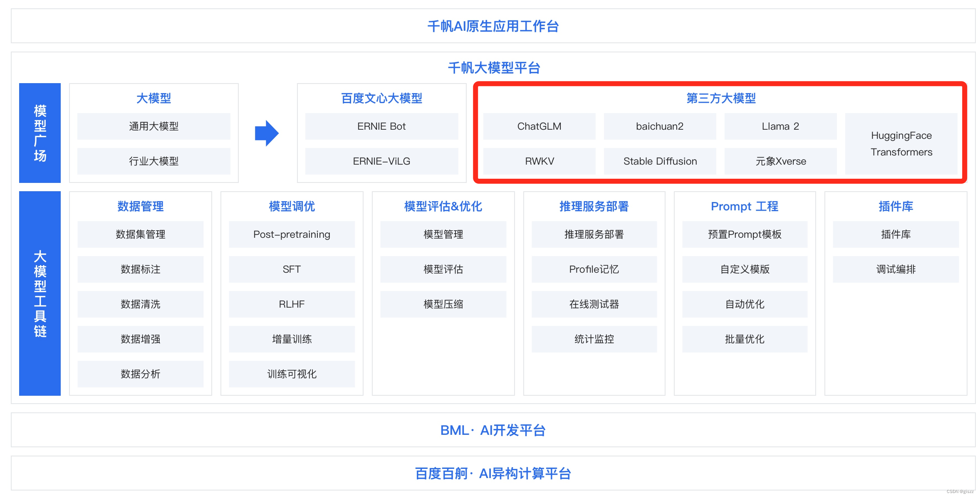980x498 pixels.
Task: Select Post-pretraining item
Action: click(x=292, y=234)
